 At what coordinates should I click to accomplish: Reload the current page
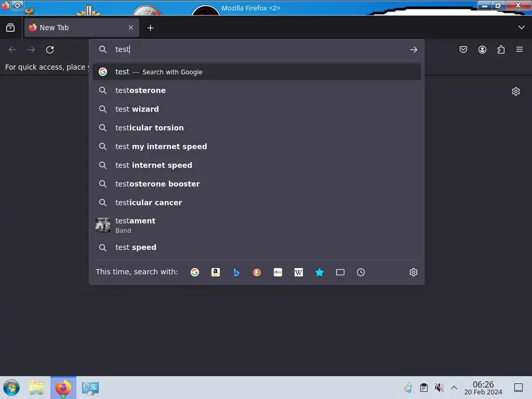point(50,50)
